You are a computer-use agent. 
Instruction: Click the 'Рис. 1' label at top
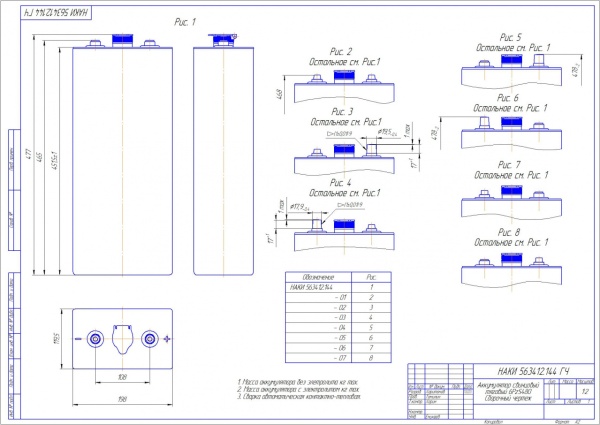click(185, 20)
